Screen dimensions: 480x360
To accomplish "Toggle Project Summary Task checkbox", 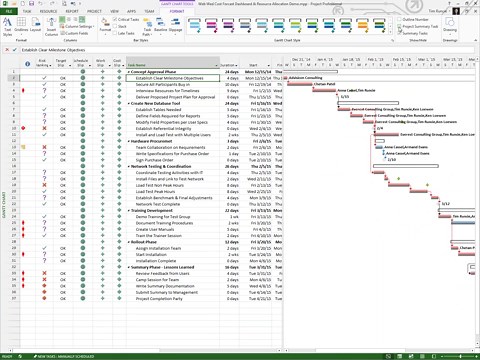I will (399, 26).
